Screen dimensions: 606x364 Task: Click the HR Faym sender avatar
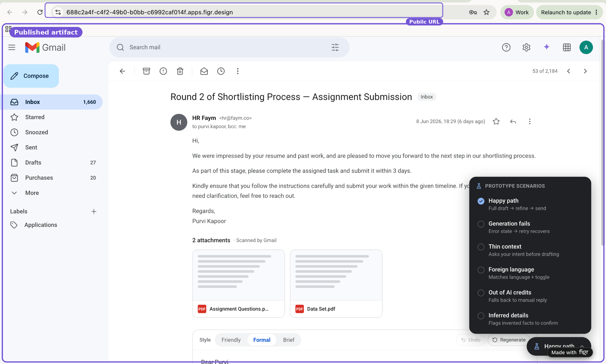pos(179,122)
